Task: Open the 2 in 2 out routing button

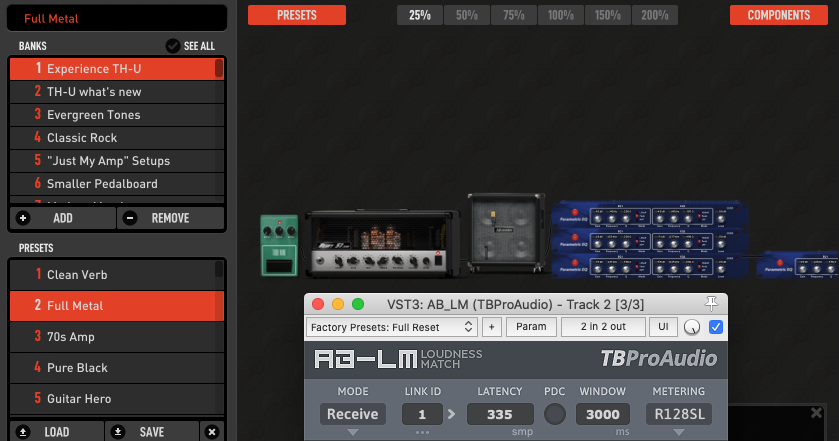Action: [603, 327]
